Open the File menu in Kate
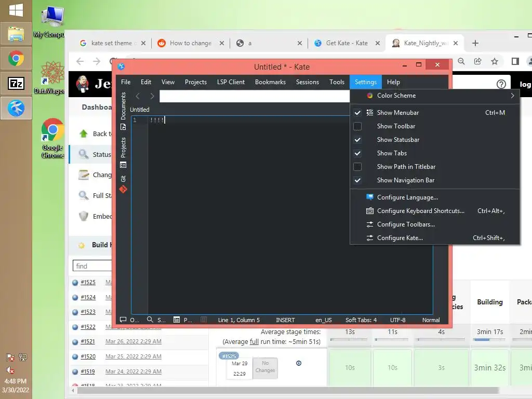This screenshot has height=399, width=532. pyautogui.click(x=126, y=82)
